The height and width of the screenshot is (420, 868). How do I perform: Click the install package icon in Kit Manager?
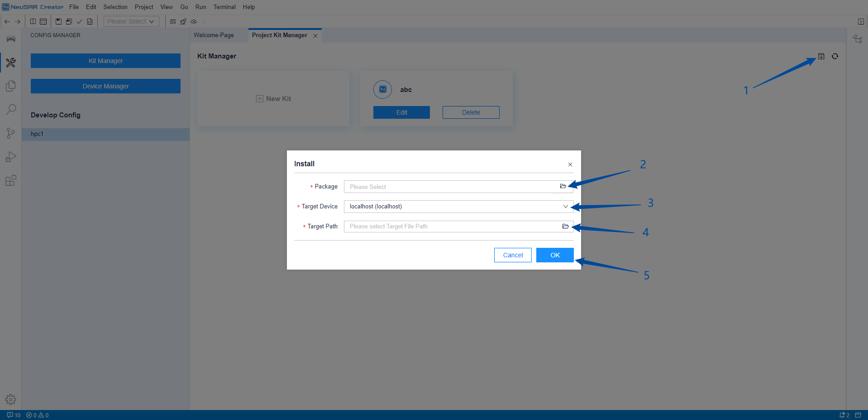click(x=821, y=56)
